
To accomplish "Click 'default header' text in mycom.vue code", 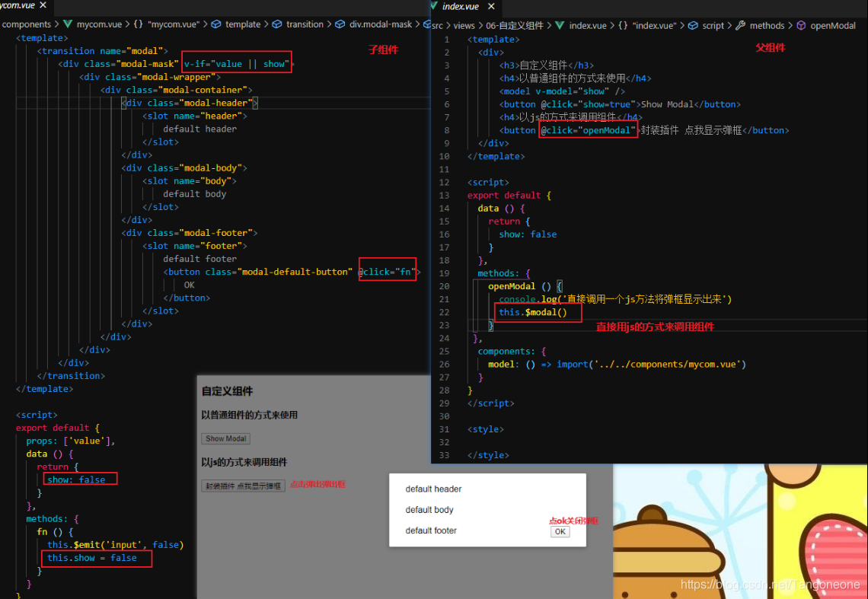I will [199, 129].
